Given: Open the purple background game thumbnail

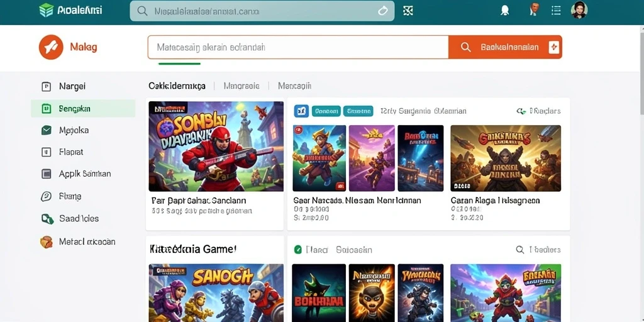Looking at the screenshot, I should (x=372, y=158).
